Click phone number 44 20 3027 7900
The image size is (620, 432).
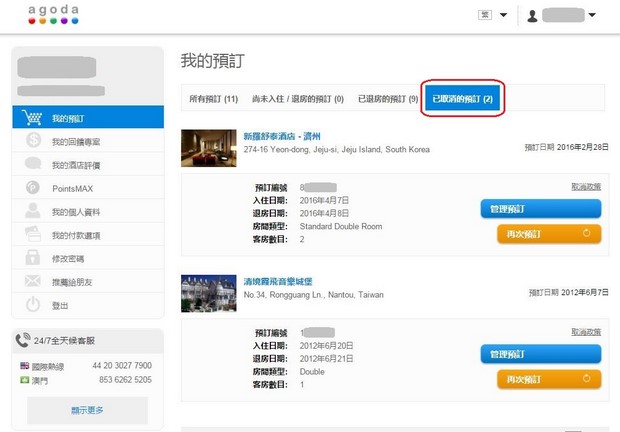122,366
